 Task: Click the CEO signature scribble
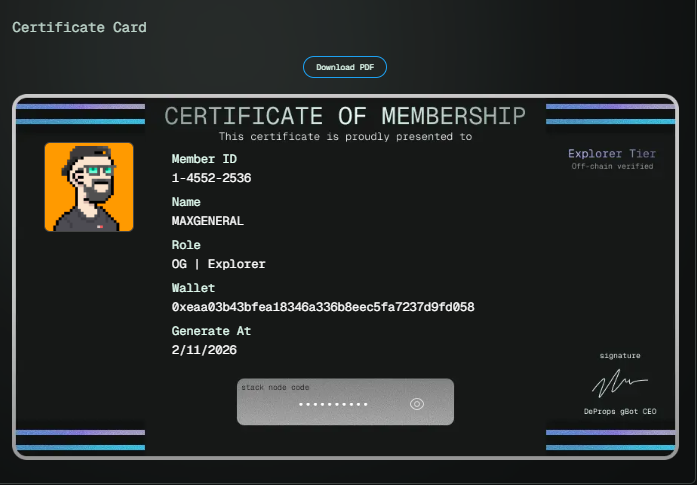(620, 384)
